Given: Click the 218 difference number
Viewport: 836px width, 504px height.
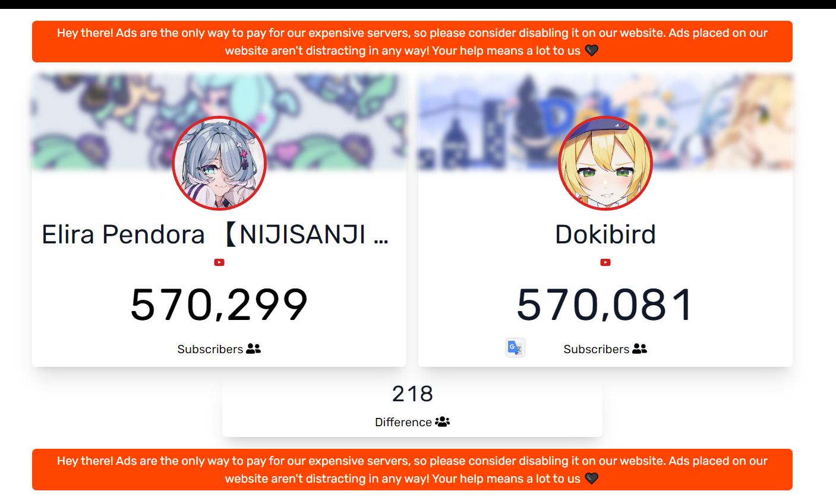Looking at the screenshot, I should (412, 394).
